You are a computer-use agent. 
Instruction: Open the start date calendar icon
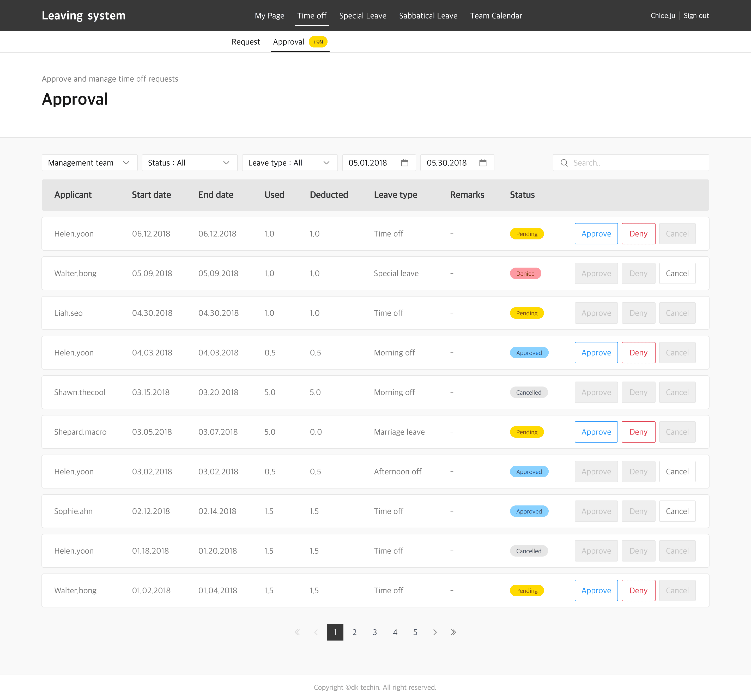point(405,163)
